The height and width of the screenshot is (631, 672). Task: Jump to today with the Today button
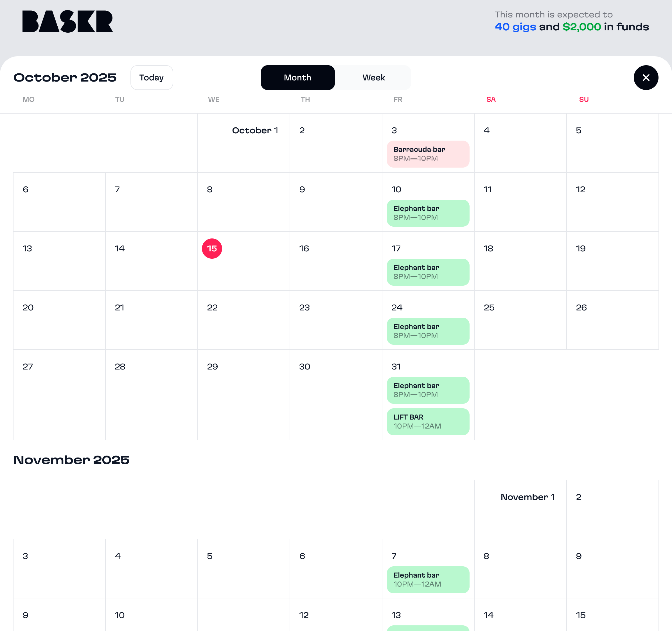(x=152, y=78)
